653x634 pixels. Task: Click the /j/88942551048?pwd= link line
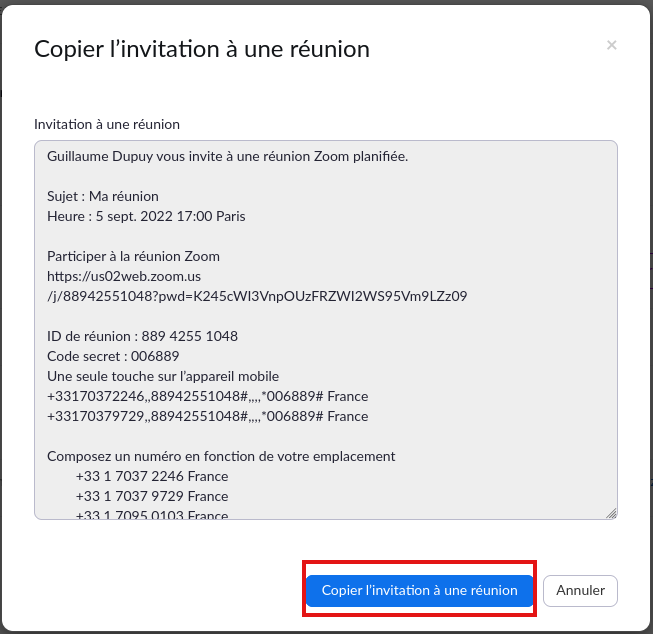point(257,296)
